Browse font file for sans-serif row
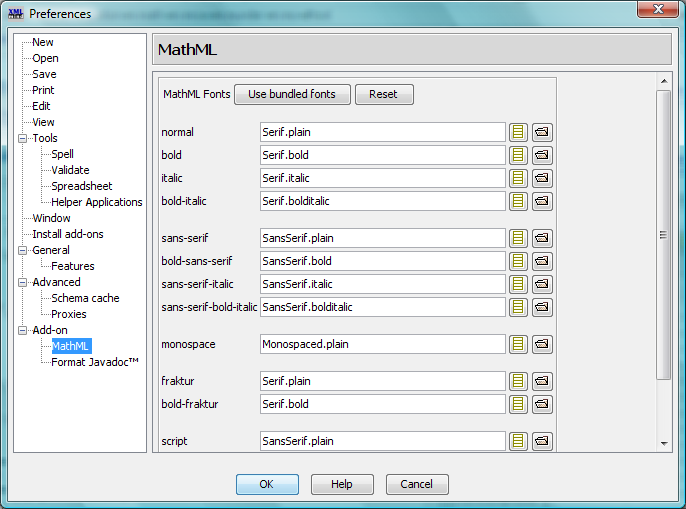 point(542,238)
